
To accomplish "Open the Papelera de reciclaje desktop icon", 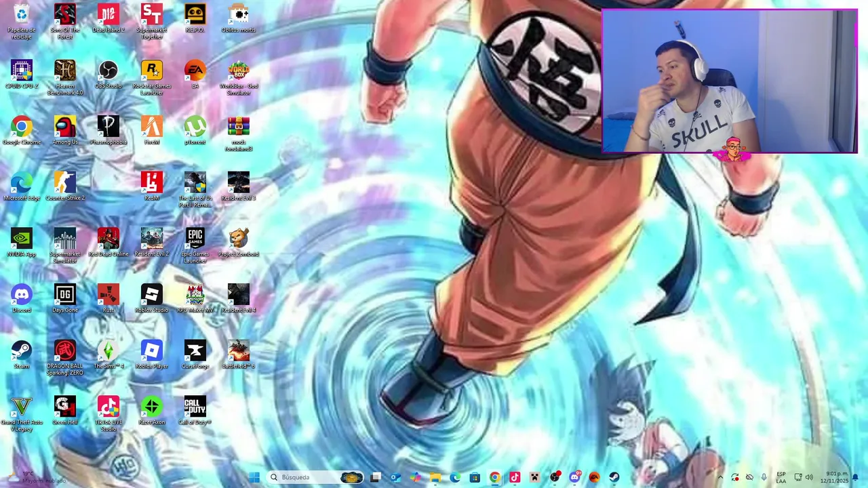I will coord(22,20).
